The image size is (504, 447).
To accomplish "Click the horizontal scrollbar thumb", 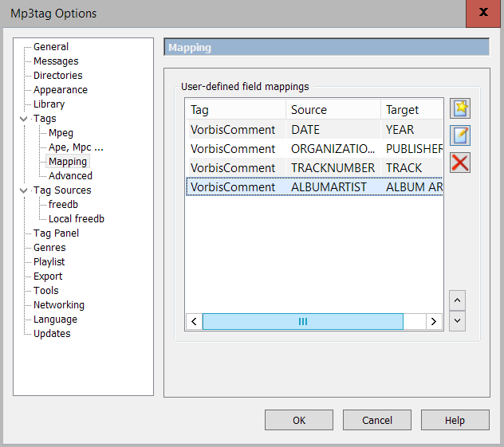I will (x=303, y=321).
